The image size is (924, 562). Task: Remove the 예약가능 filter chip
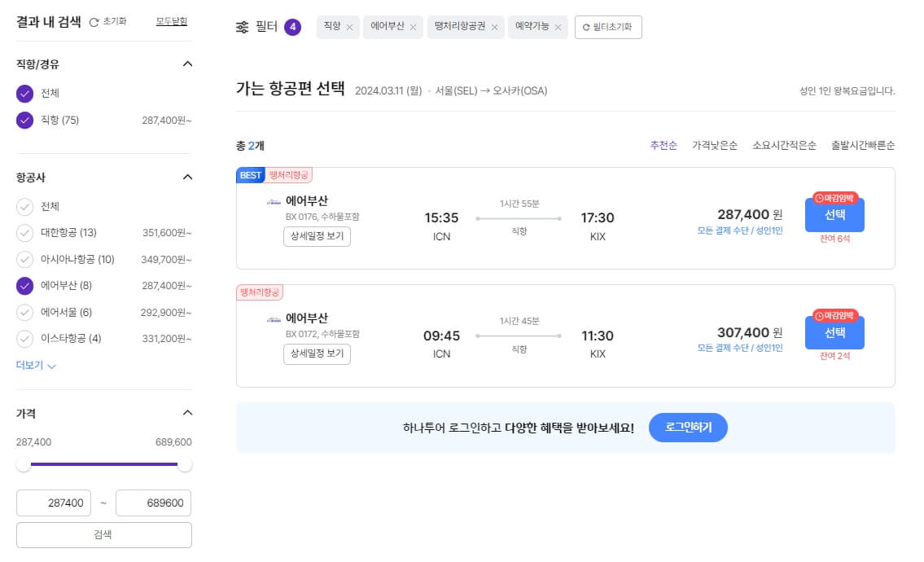[x=557, y=27]
